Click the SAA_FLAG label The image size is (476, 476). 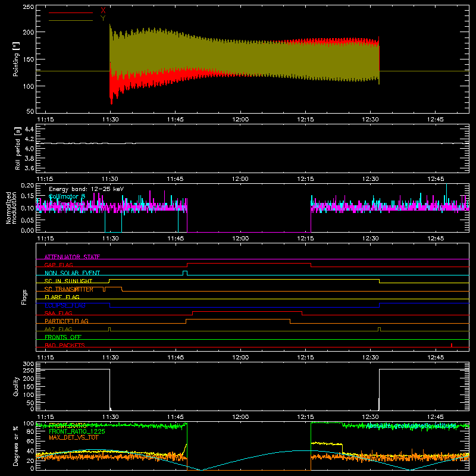click(x=58, y=313)
